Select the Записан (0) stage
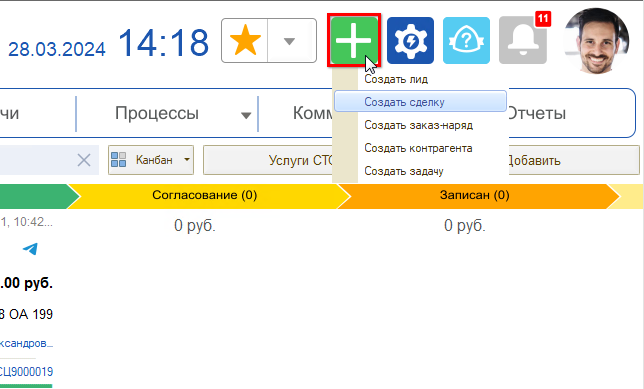This screenshot has height=389, width=644. tap(474, 195)
